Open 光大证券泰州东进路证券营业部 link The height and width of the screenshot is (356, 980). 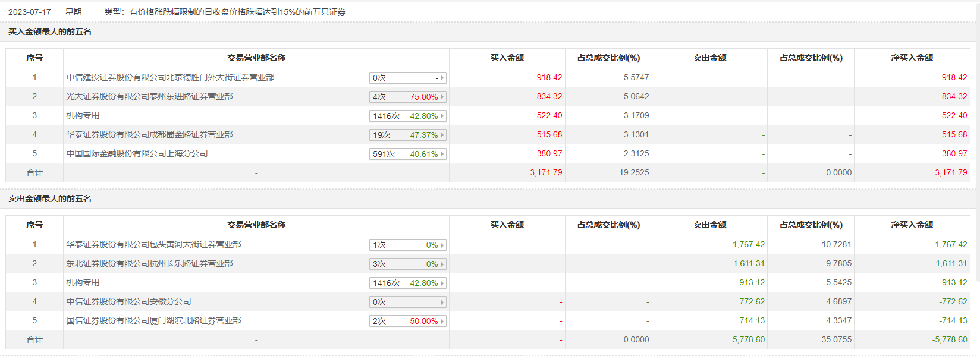tap(149, 96)
